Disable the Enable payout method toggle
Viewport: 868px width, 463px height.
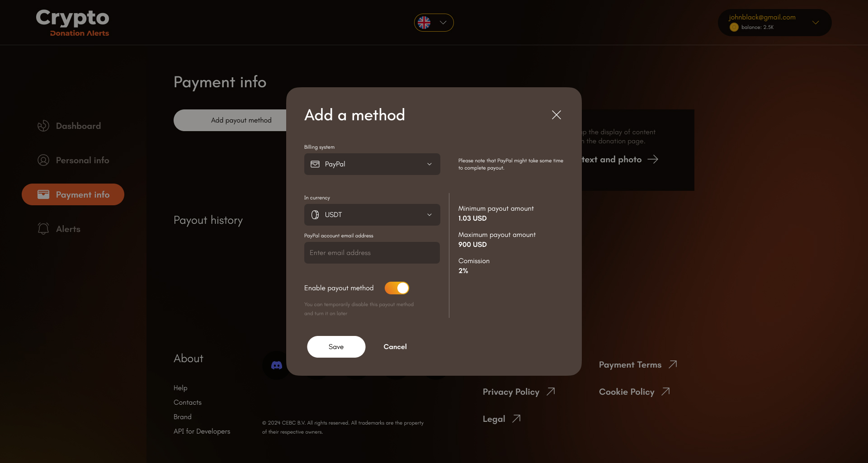click(x=396, y=288)
